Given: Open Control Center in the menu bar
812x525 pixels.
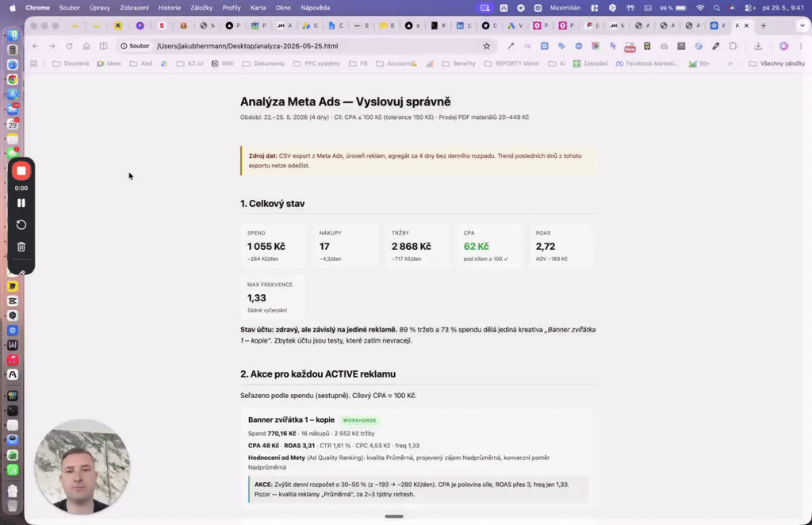Looking at the screenshot, I should 749,8.
